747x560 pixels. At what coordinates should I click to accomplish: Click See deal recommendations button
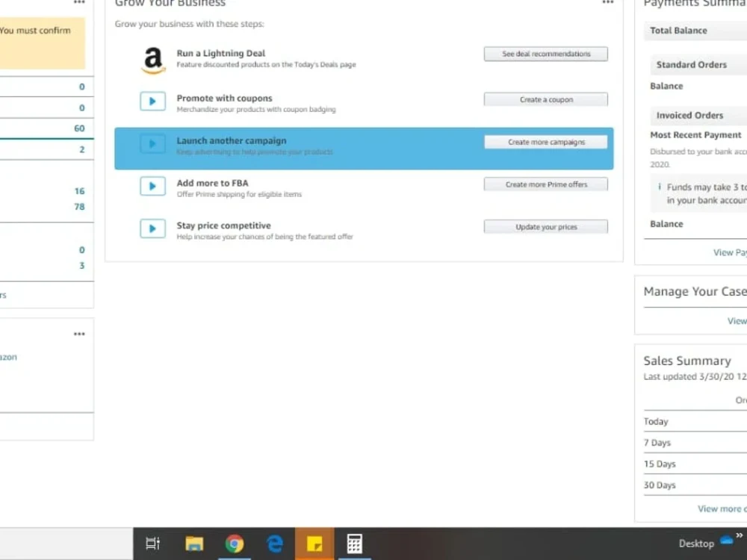pyautogui.click(x=546, y=54)
